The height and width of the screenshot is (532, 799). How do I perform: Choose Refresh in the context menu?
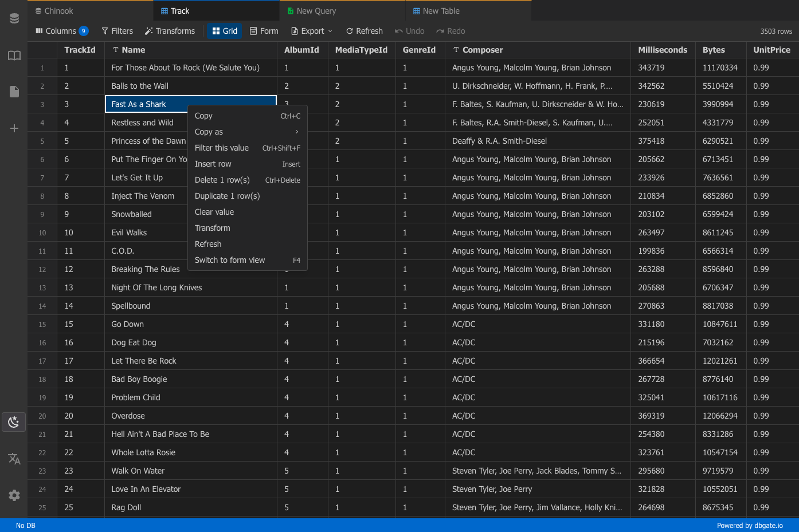[x=248, y=244]
